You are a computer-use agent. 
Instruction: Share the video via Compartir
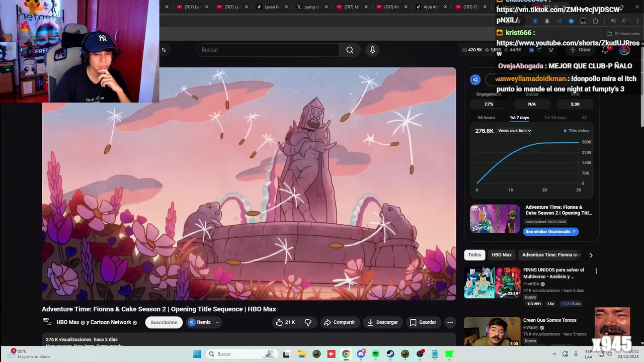click(339, 322)
